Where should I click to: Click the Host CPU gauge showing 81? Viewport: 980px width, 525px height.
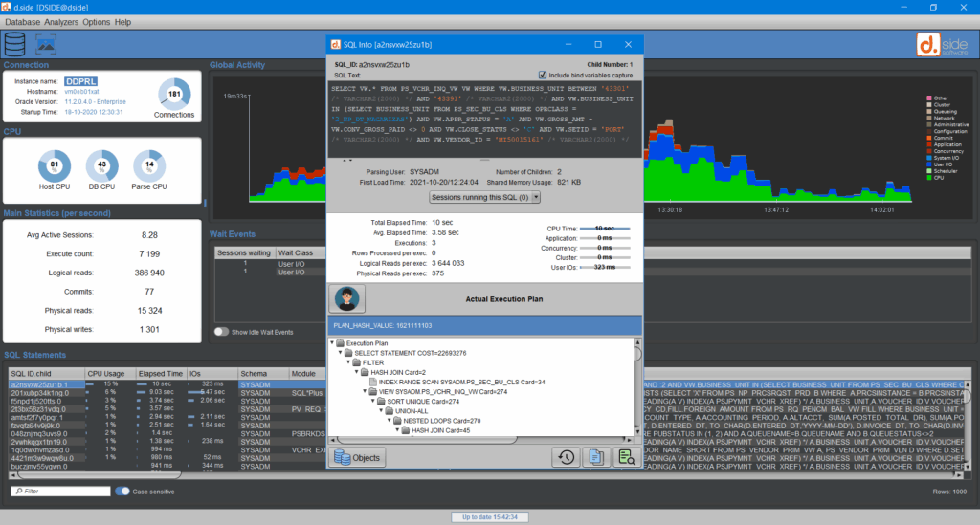(x=55, y=165)
